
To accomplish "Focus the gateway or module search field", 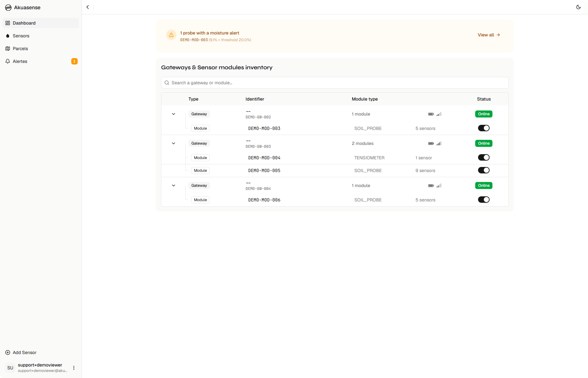I will 335,83.
